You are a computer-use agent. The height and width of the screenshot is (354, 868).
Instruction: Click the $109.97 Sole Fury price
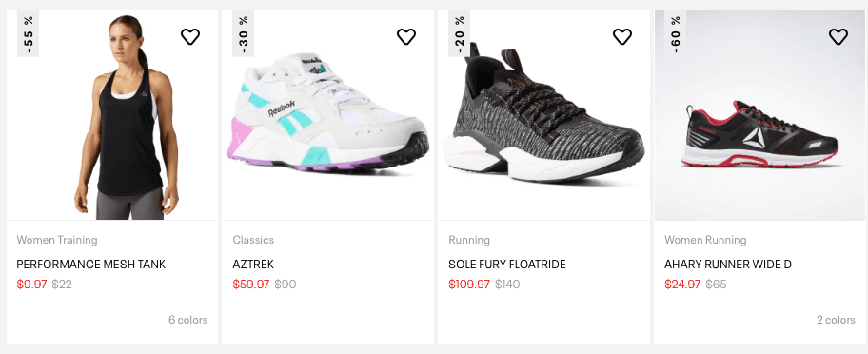point(469,285)
